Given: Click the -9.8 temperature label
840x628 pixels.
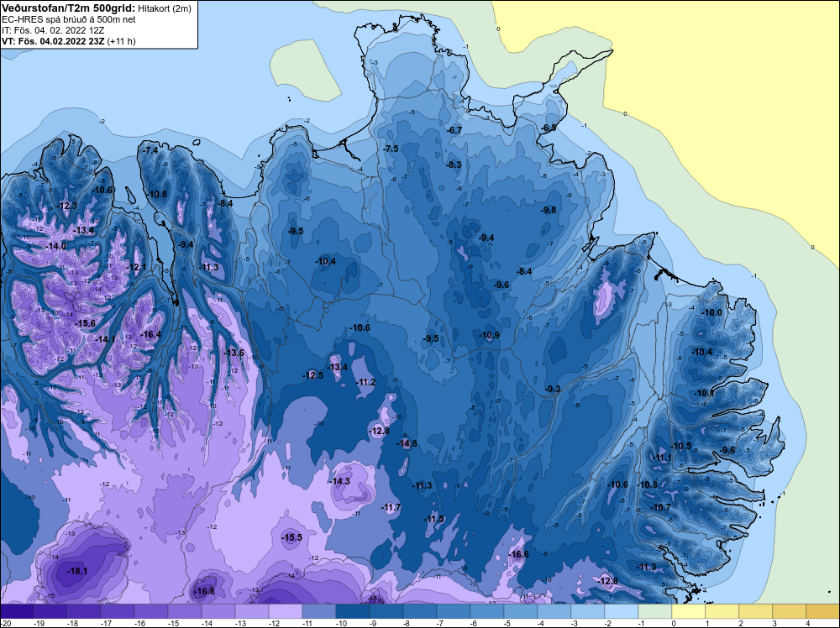Looking at the screenshot, I should (x=549, y=210).
